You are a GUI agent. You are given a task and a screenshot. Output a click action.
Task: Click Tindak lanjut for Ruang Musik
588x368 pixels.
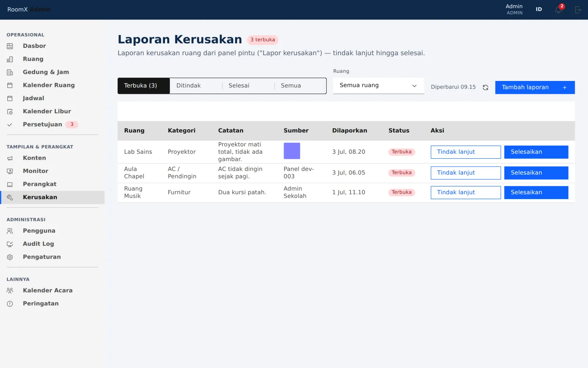tap(466, 192)
